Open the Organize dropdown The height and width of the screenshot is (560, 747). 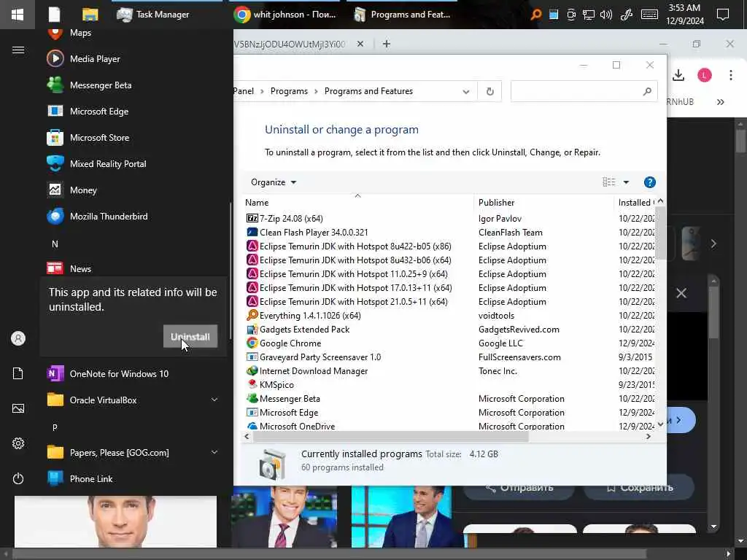273,182
